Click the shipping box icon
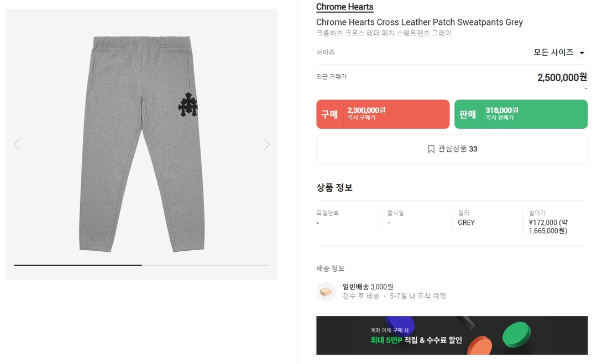Screen dimensions: 597x364 point(326,291)
